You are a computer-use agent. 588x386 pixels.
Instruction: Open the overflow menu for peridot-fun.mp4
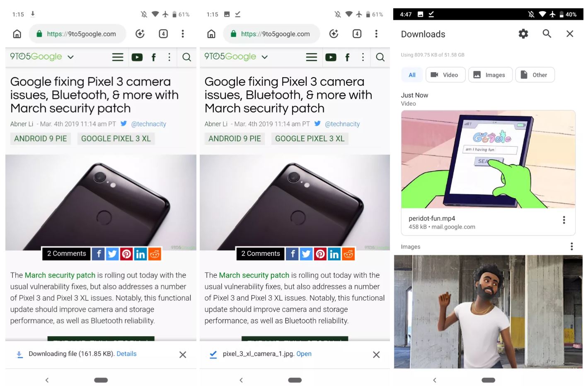tap(564, 220)
